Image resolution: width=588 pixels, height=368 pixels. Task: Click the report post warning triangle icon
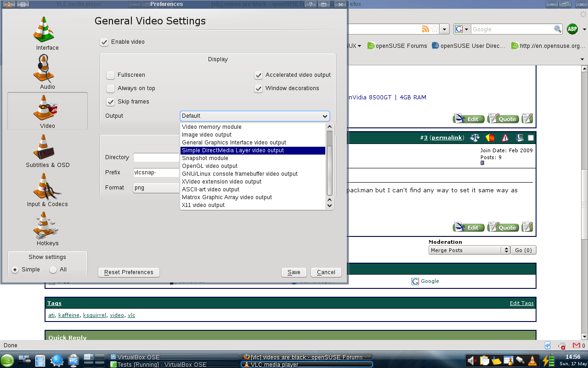click(505, 138)
